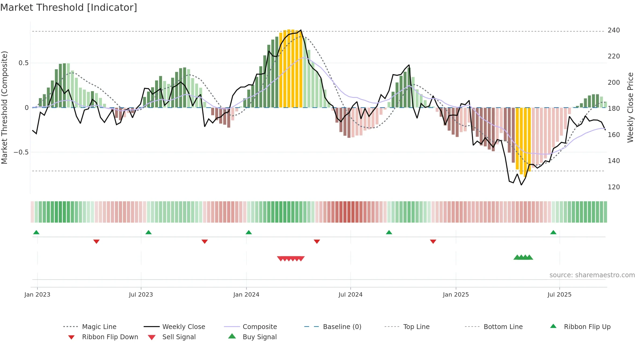Click the 200 price axis label

[614, 82]
